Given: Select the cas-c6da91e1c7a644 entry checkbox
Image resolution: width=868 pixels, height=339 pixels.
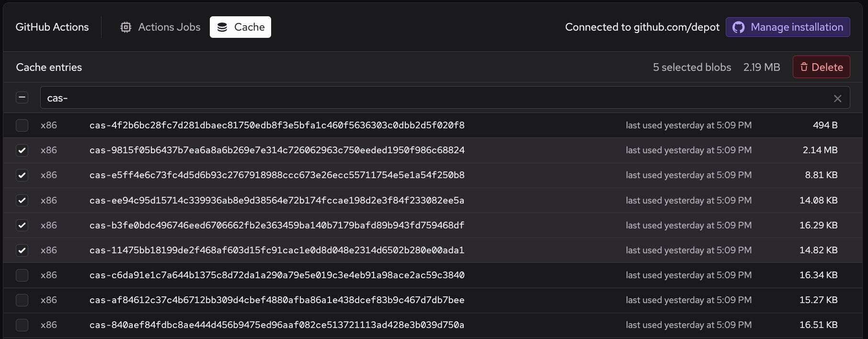Looking at the screenshot, I should 22,275.
